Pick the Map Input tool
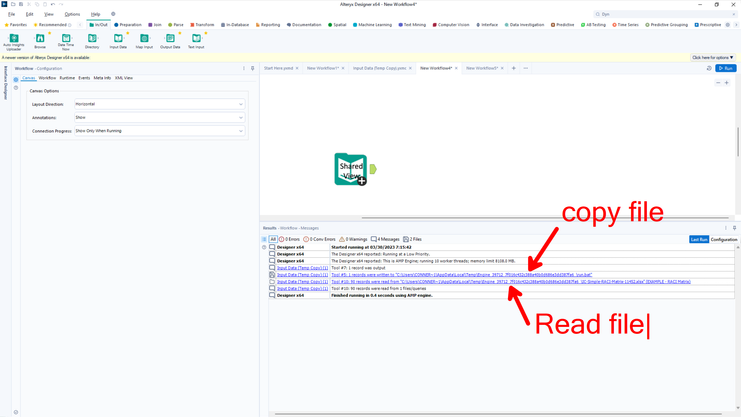741x417 pixels. point(144,41)
